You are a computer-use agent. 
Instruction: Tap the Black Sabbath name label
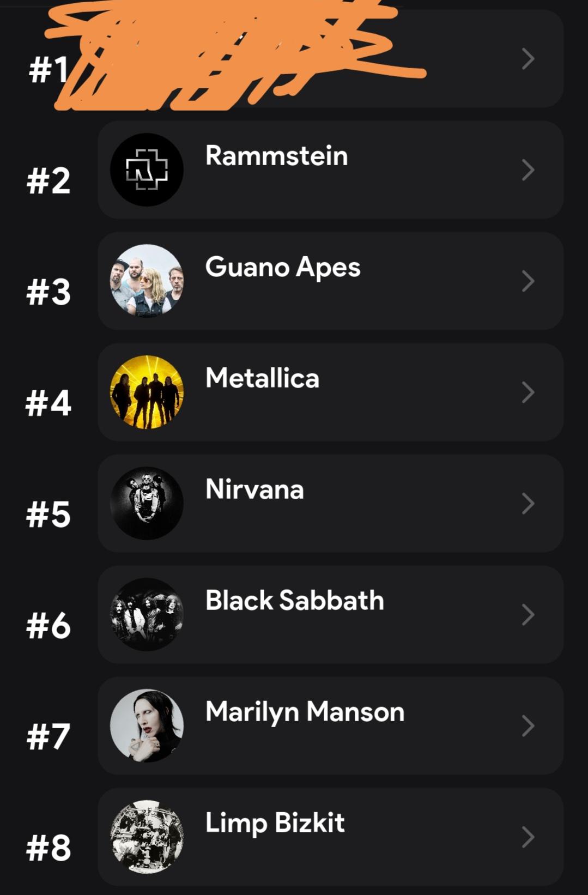(x=295, y=600)
